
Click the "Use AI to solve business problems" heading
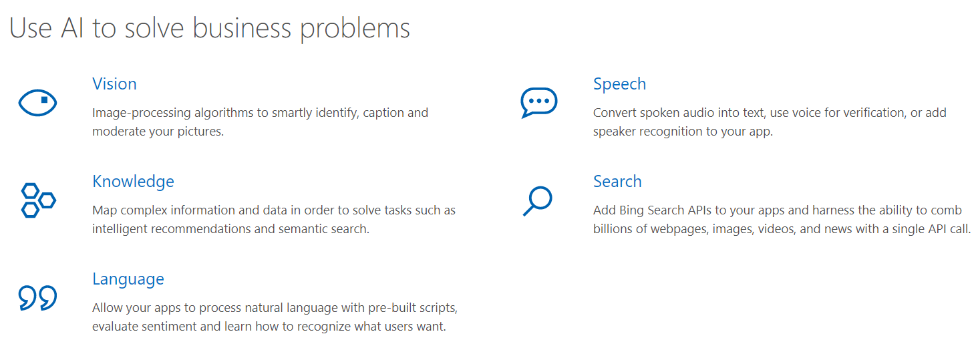pos(210,29)
